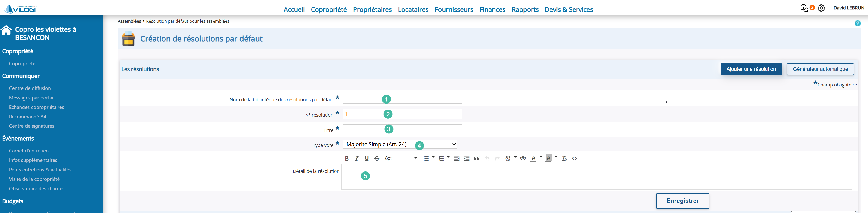Open Carnet d'entretien sidebar link
Screen dimensions: 868x213
pos(29,151)
